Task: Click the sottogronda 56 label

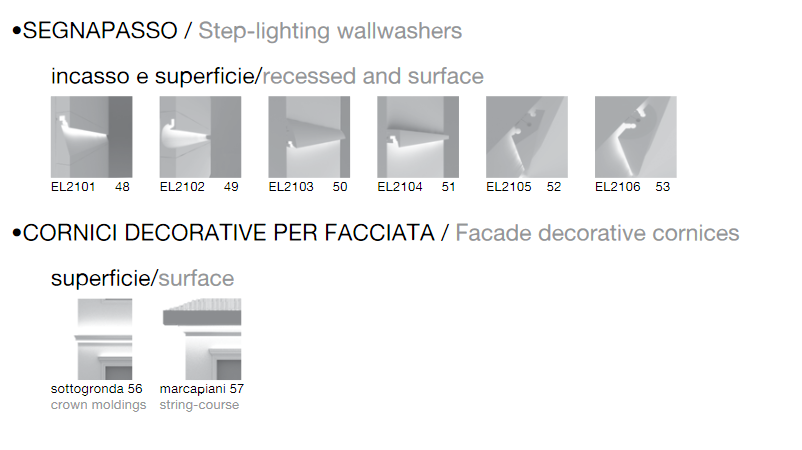Action: pos(97,389)
